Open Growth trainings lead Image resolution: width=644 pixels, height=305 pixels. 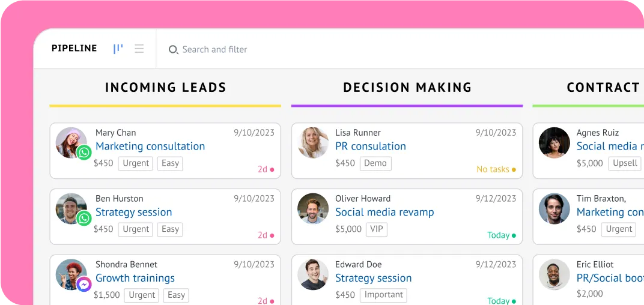pos(135,278)
